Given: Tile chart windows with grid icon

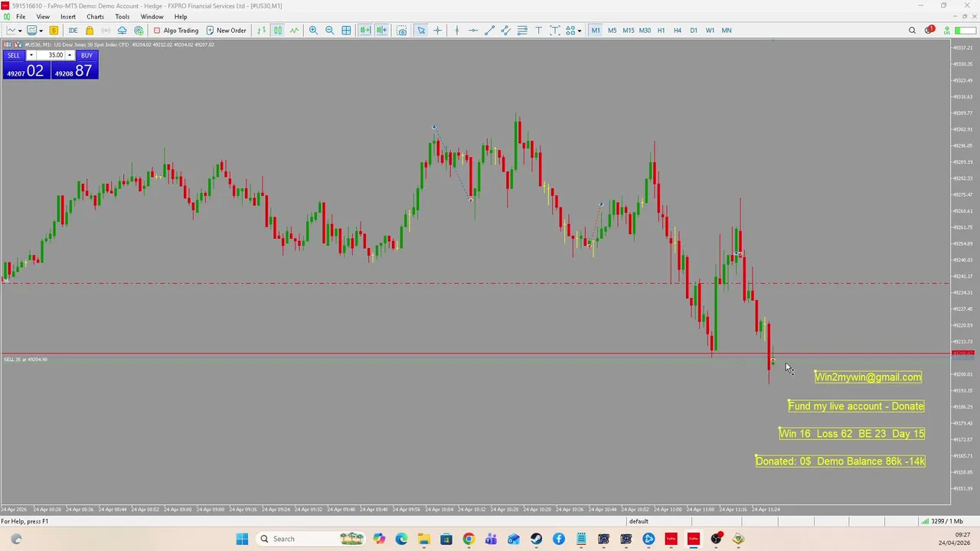Looking at the screenshot, I should coord(346,31).
